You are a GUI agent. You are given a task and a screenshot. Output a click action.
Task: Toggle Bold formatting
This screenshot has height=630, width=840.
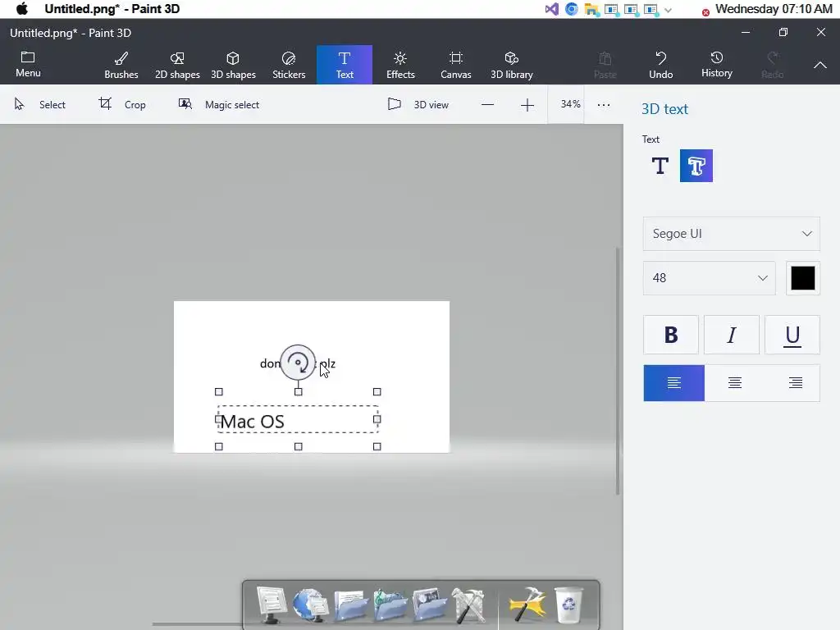(671, 335)
